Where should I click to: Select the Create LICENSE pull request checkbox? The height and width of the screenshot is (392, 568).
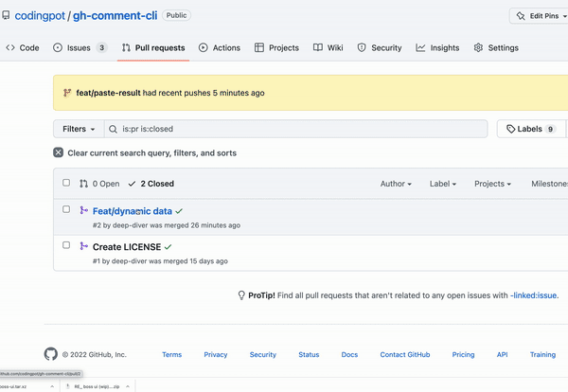point(66,245)
